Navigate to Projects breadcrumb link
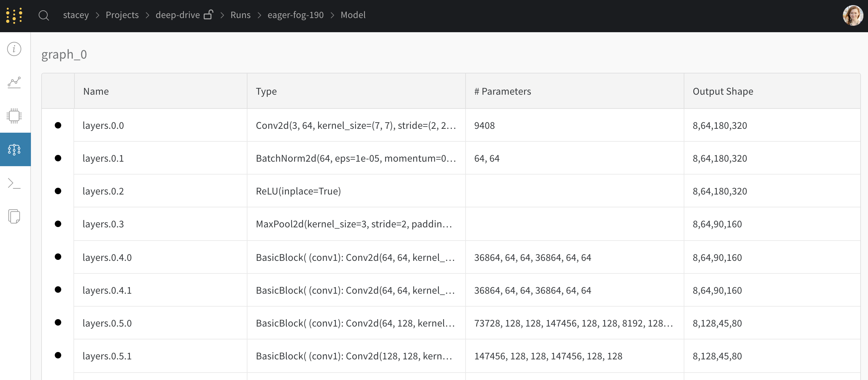The width and height of the screenshot is (868, 380). 122,15
